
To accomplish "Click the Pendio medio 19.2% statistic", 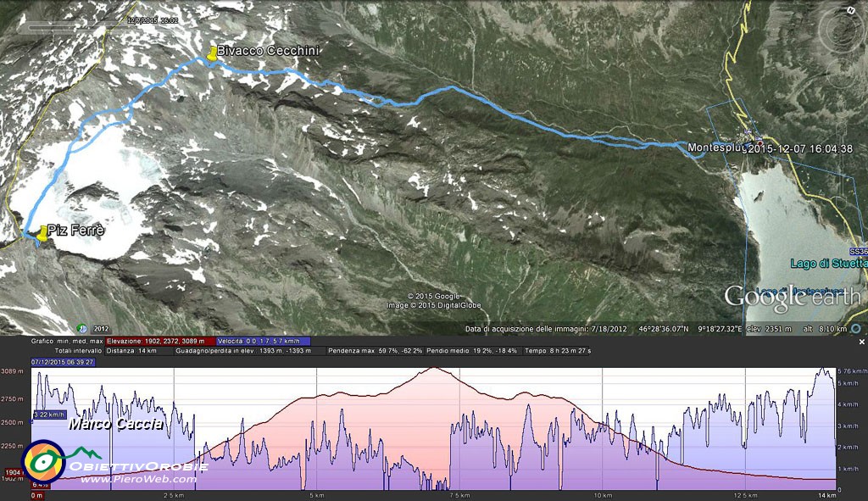I will 471,351.
